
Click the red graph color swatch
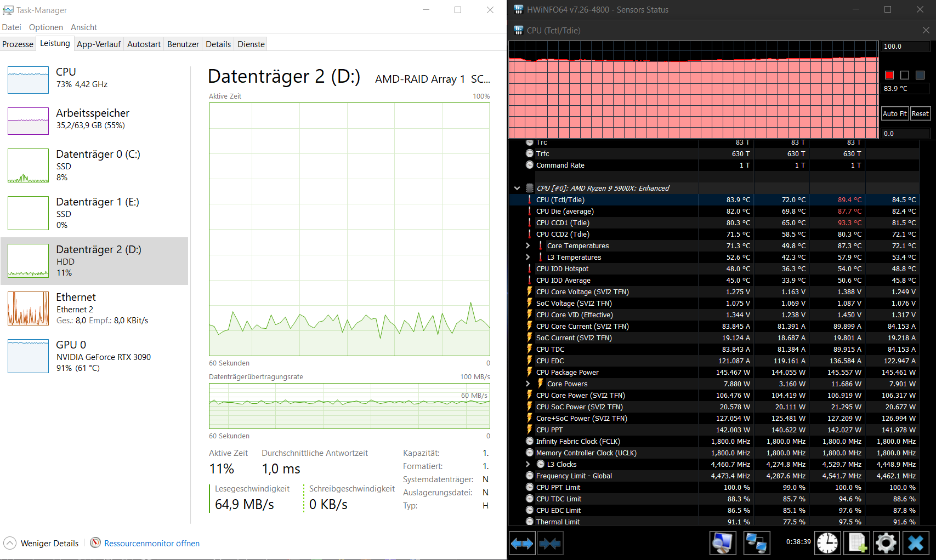click(889, 75)
